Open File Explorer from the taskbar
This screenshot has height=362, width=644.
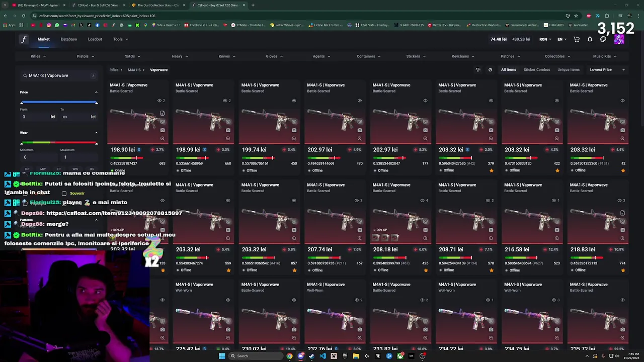[x=356, y=356]
